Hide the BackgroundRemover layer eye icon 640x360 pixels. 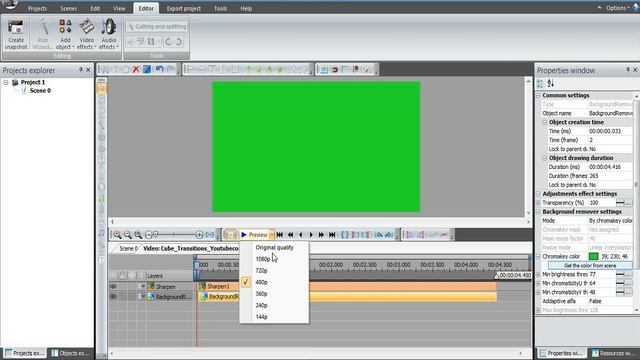(113, 297)
